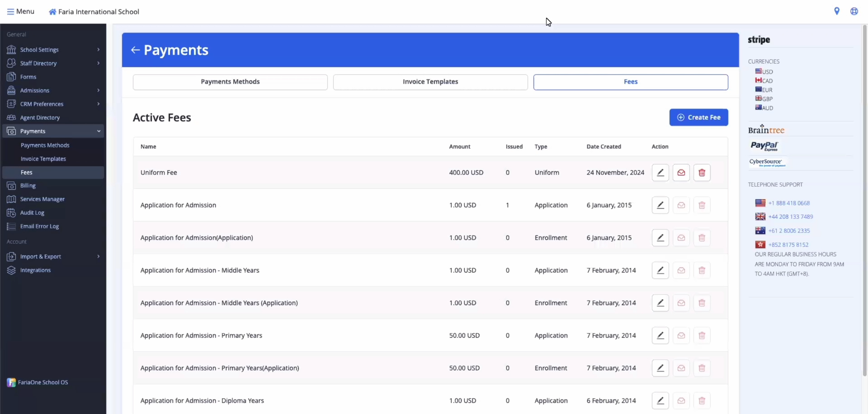
Task: Edit Middle Years (Application) enrollment fee
Action: point(660,303)
